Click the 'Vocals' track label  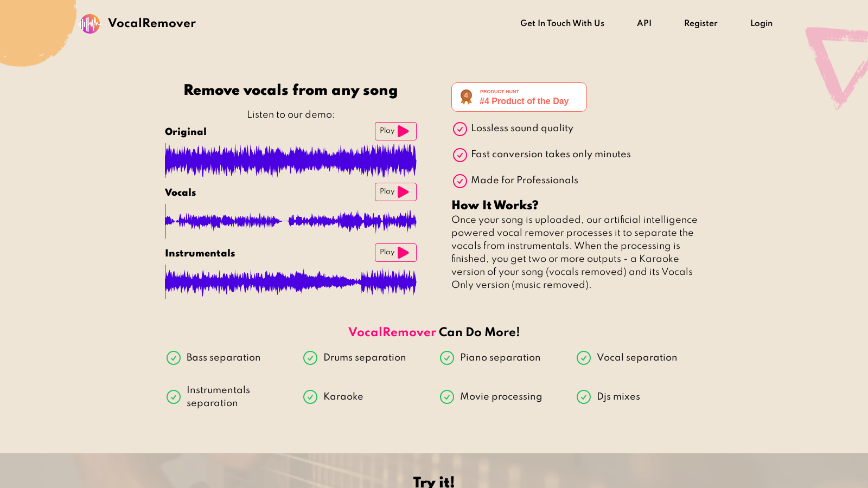click(180, 192)
